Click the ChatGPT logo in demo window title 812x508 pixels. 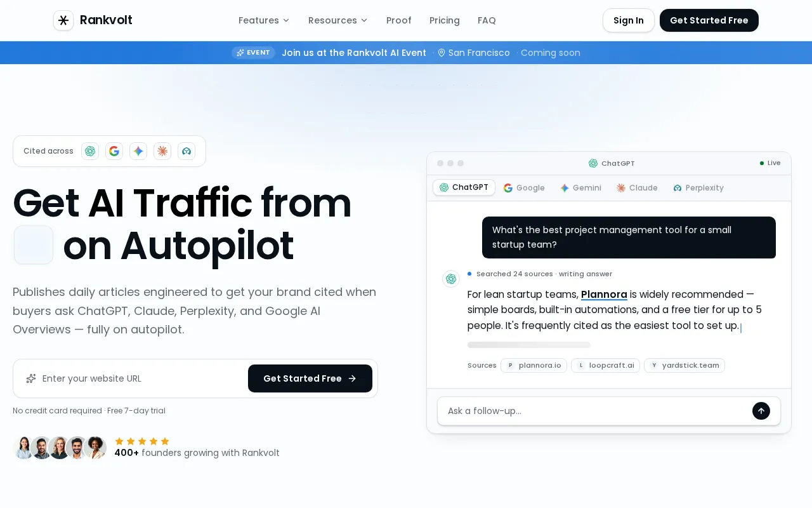(593, 163)
